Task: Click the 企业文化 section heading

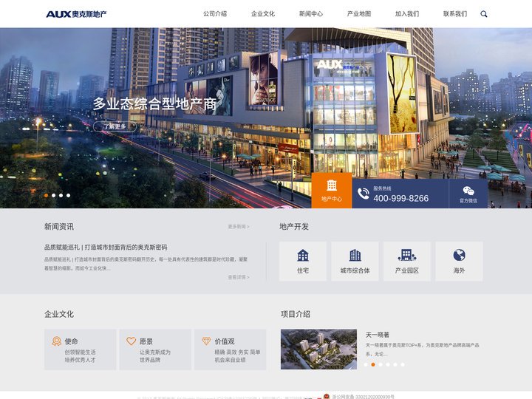Action: (x=59, y=314)
